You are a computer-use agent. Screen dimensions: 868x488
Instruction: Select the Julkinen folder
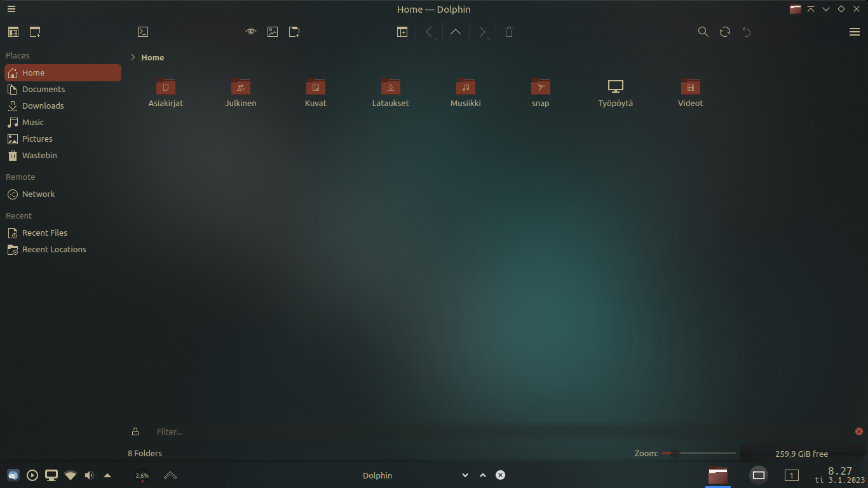coord(241,93)
